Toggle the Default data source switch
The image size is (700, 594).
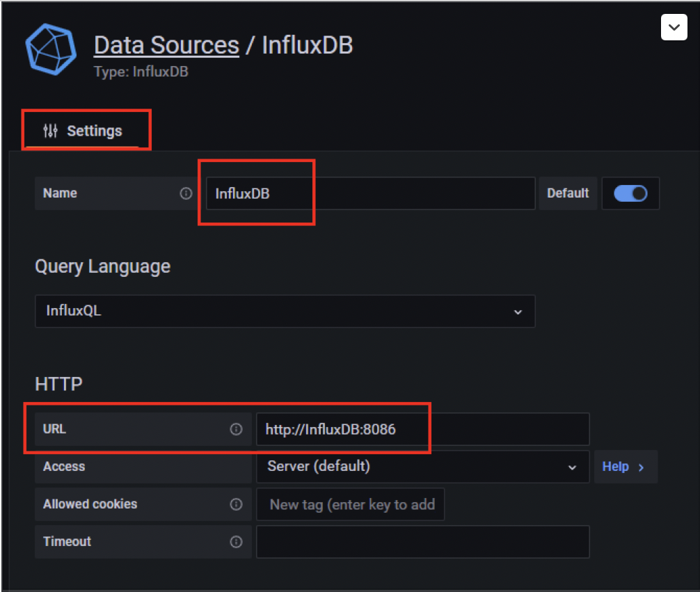click(x=630, y=193)
